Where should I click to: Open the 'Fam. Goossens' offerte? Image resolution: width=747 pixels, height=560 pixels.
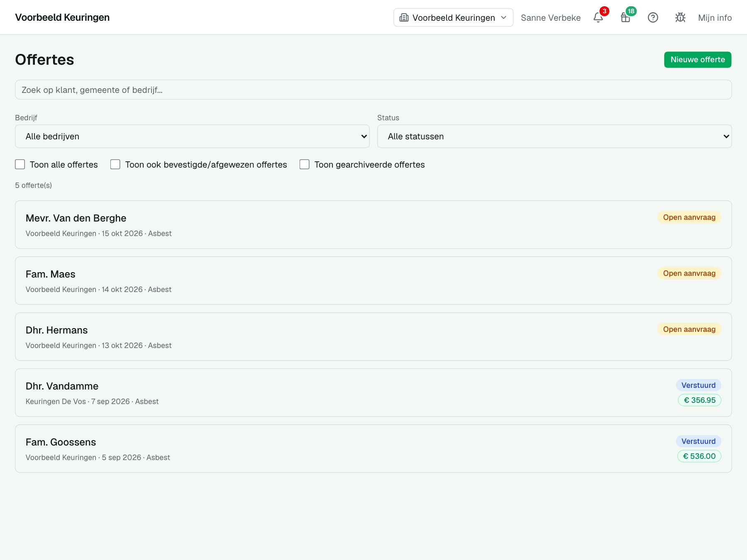pyautogui.click(x=373, y=448)
